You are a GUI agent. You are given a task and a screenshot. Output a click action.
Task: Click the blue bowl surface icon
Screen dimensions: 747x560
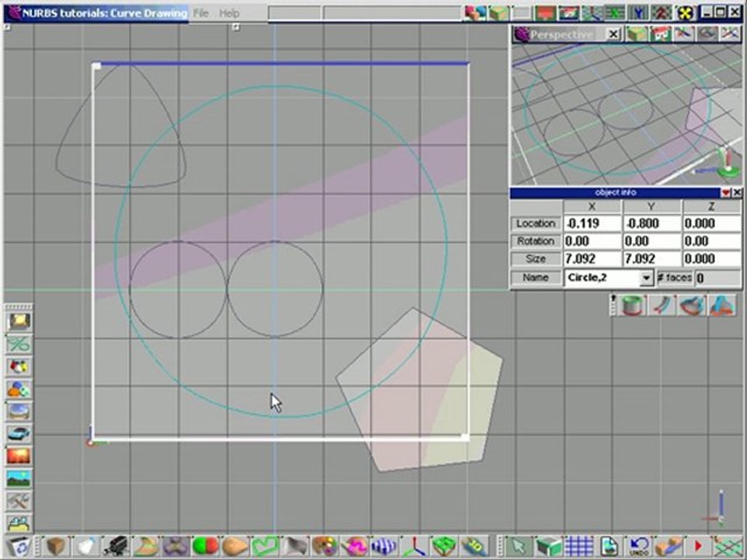tap(692, 305)
